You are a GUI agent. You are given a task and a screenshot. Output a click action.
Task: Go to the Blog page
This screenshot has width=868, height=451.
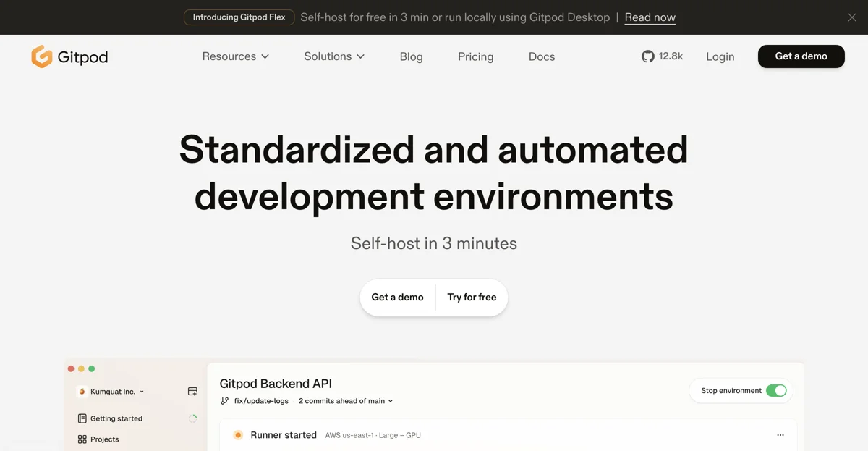411,56
